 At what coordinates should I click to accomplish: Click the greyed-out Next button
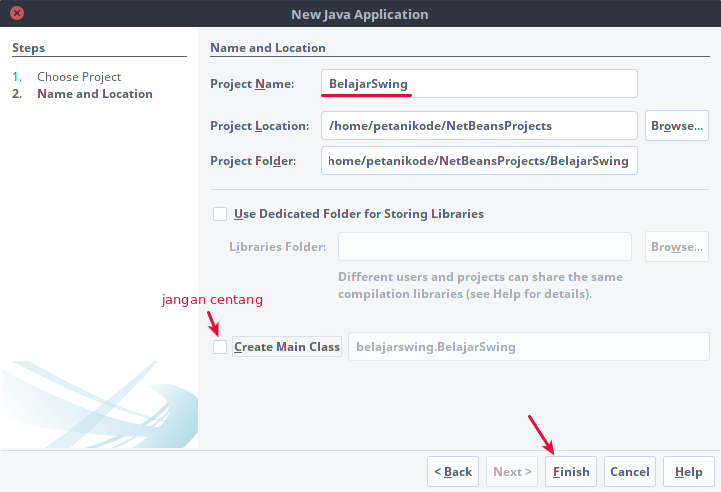[511, 472]
